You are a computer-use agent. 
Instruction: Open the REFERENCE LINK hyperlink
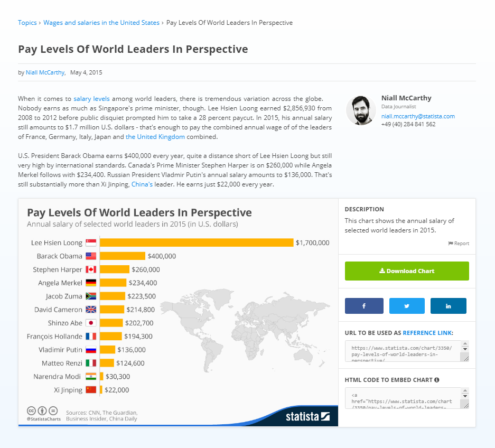[x=427, y=333]
